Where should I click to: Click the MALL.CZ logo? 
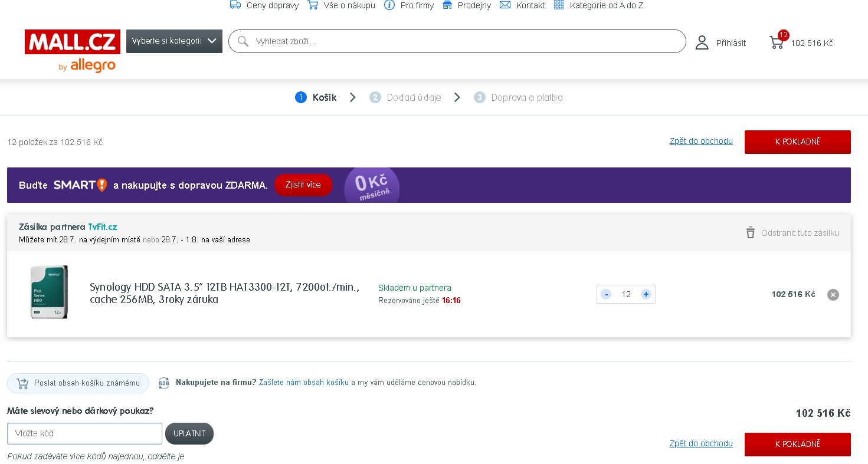tap(73, 42)
